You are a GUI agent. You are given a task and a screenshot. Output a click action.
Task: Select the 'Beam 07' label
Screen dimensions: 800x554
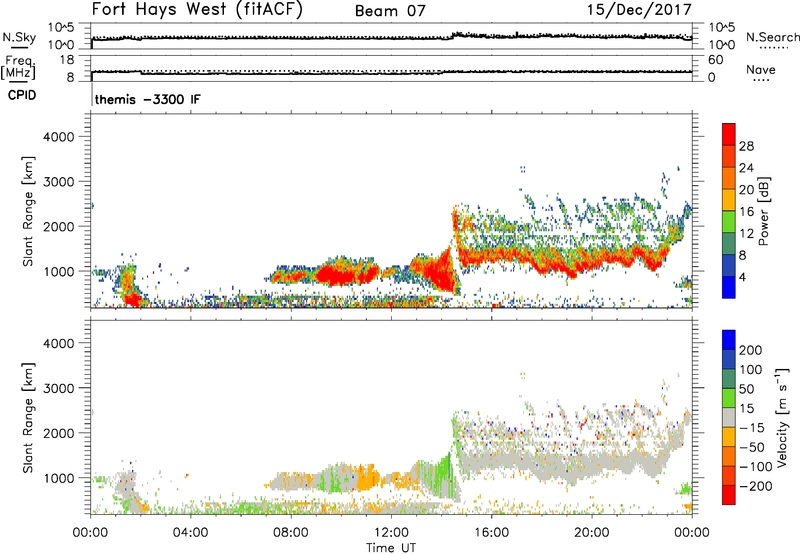390,11
